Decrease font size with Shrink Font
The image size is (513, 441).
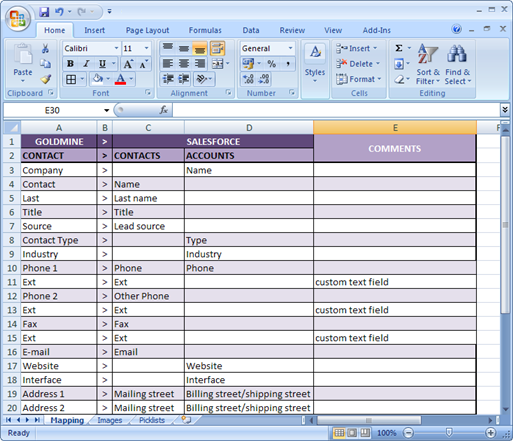click(143, 63)
